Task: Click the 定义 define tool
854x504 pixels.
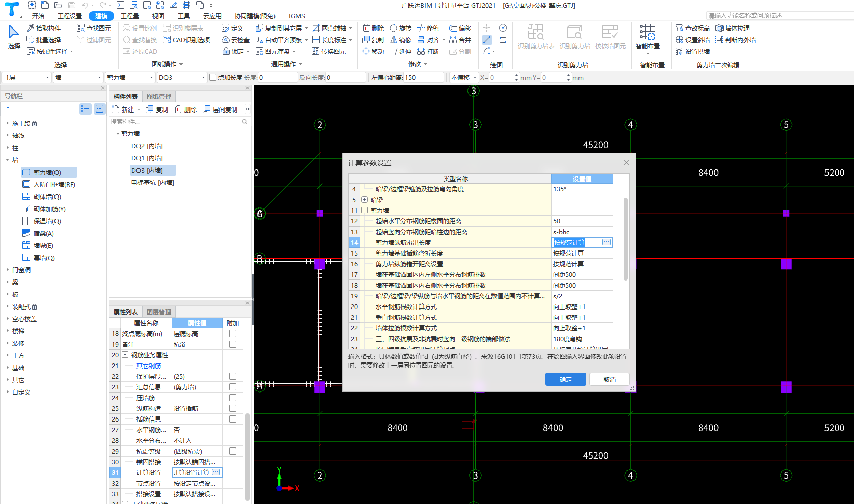Action: click(x=233, y=28)
